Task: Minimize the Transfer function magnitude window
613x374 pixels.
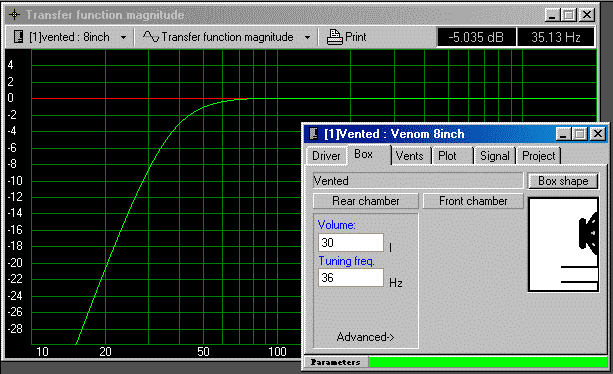Action: (x=552, y=15)
